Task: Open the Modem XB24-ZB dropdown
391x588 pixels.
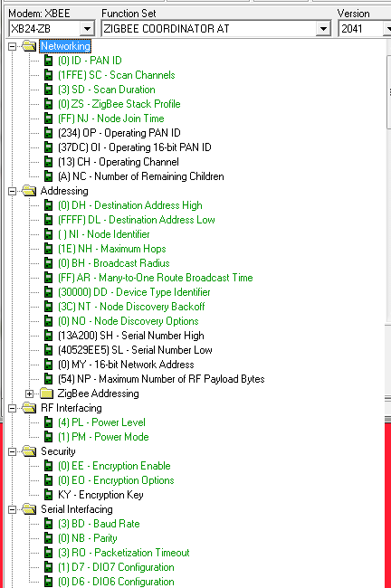Action: click(x=87, y=29)
